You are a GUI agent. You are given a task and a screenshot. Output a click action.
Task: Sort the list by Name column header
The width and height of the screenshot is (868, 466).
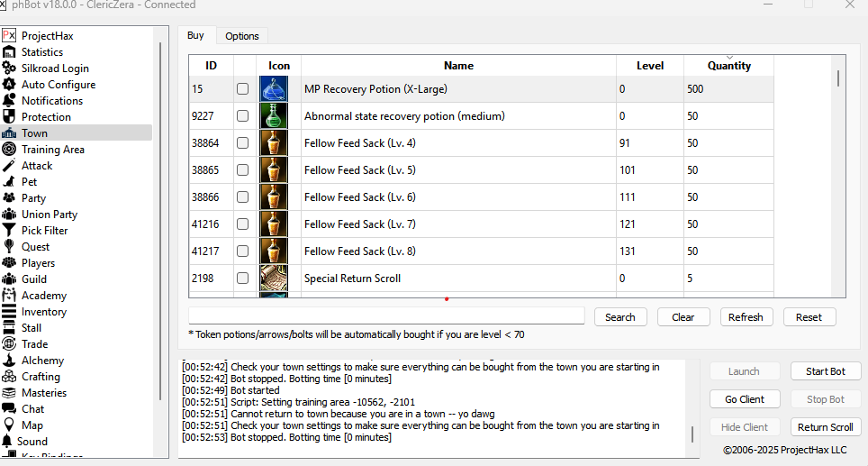click(x=458, y=66)
